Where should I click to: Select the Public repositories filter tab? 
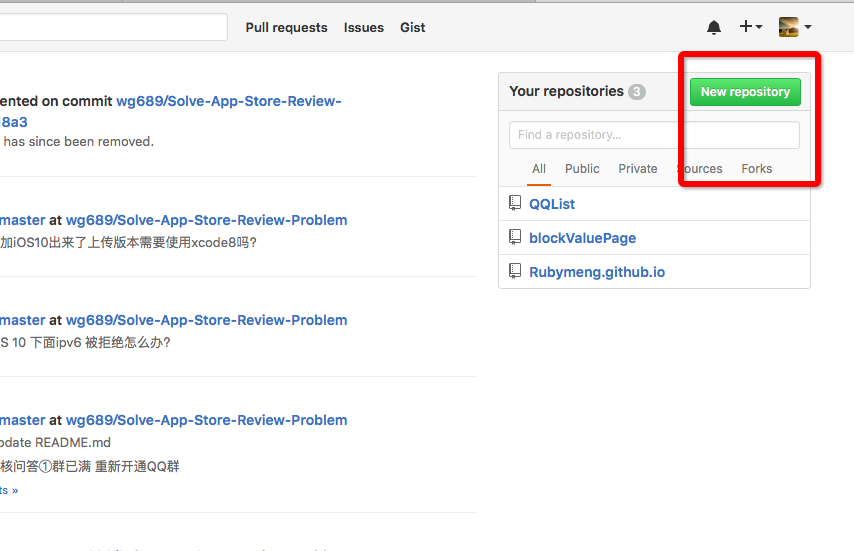(582, 169)
